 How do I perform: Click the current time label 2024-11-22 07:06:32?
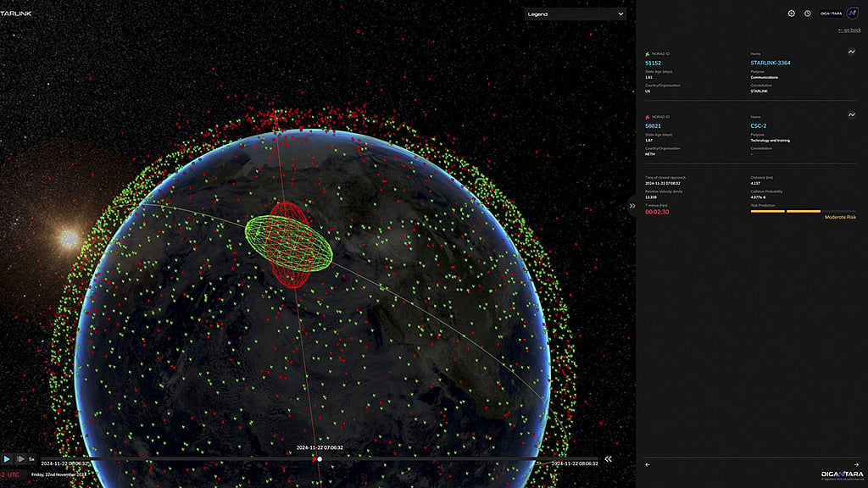pyautogui.click(x=320, y=447)
